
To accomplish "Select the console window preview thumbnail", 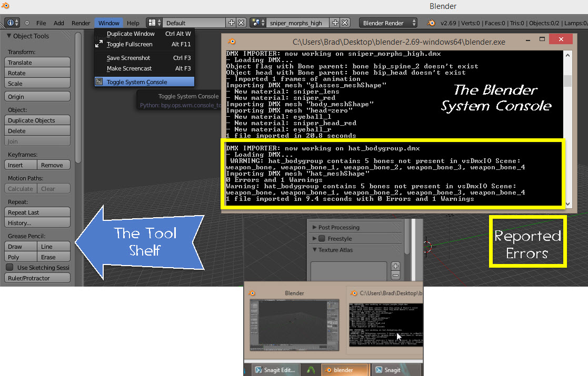I will [x=386, y=324].
